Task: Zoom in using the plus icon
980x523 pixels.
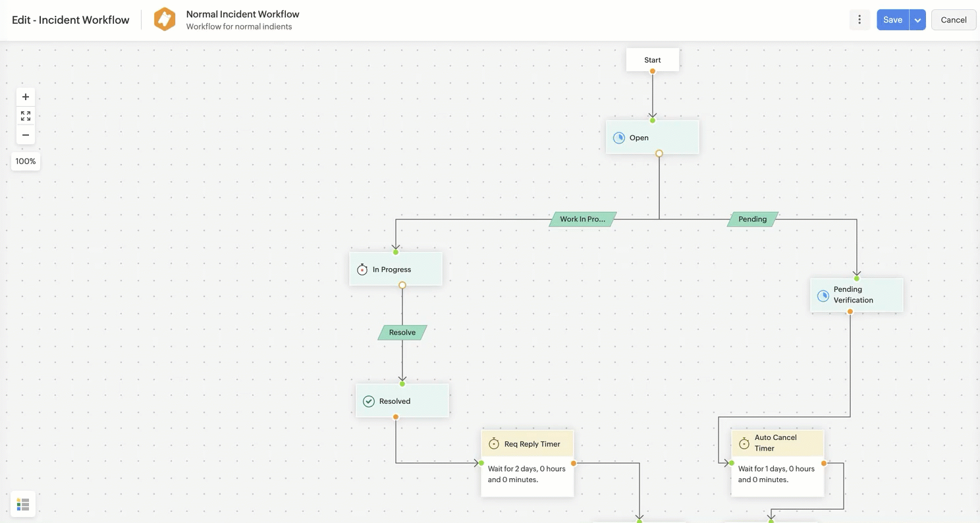Action: [25, 96]
